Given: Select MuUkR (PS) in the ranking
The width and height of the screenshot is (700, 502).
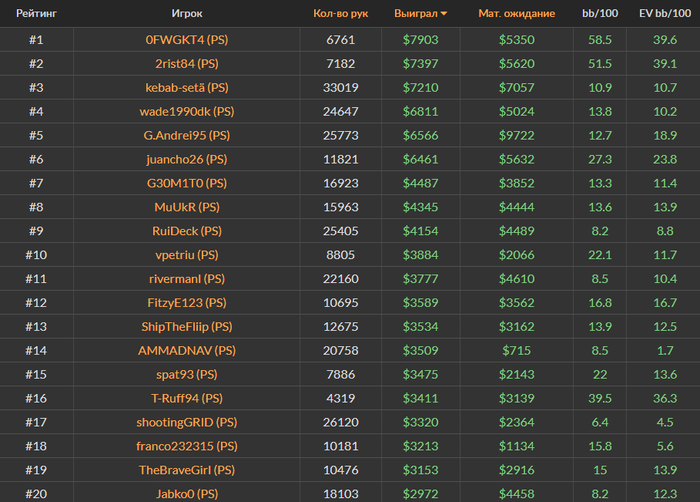Looking at the screenshot, I should click(x=187, y=207).
